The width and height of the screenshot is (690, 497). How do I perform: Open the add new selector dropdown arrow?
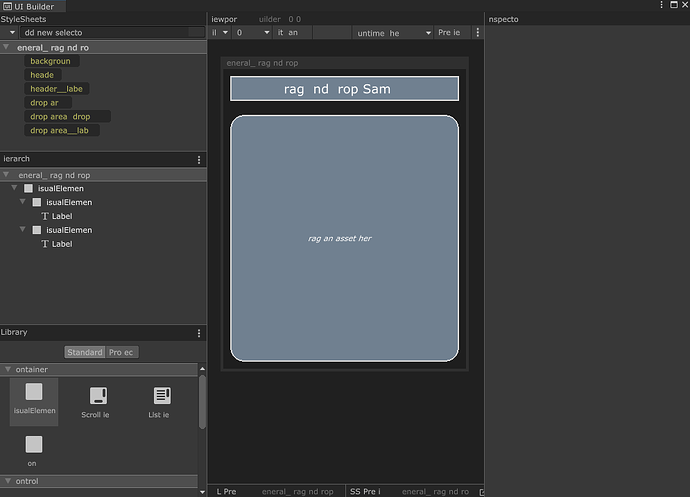click(x=12, y=33)
